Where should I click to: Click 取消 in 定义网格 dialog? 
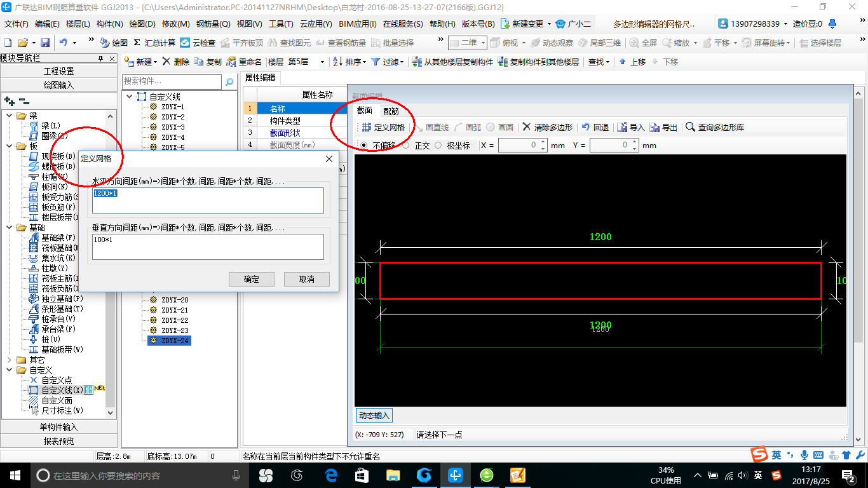306,279
